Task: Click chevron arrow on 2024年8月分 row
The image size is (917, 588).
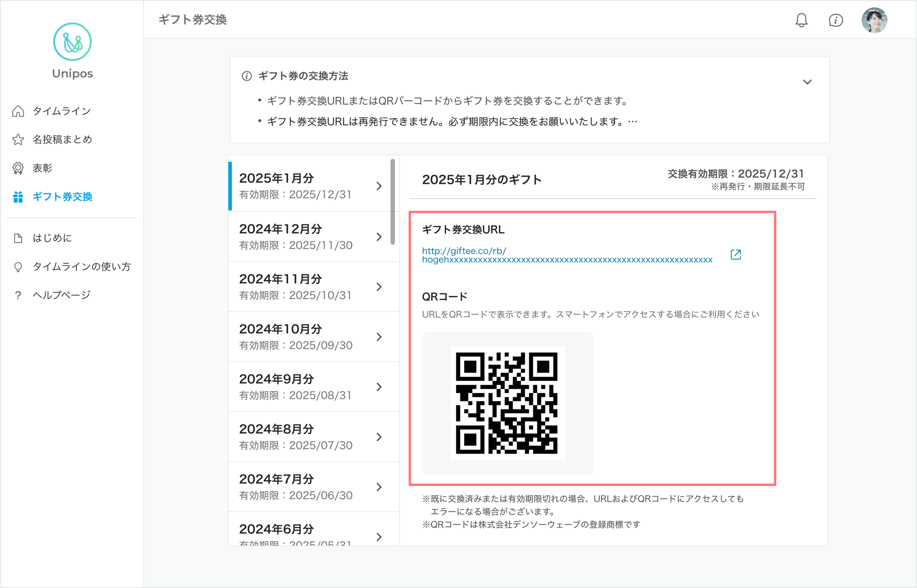Action: point(379,437)
